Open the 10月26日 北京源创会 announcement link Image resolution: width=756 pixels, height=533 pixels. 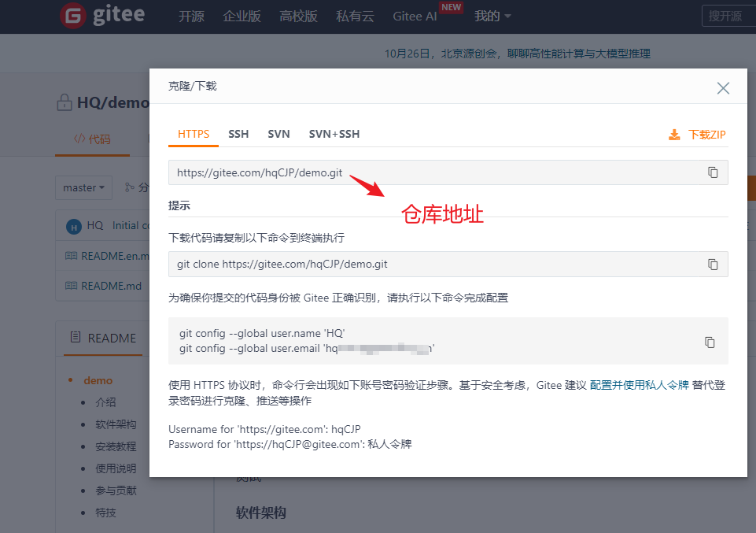(518, 54)
